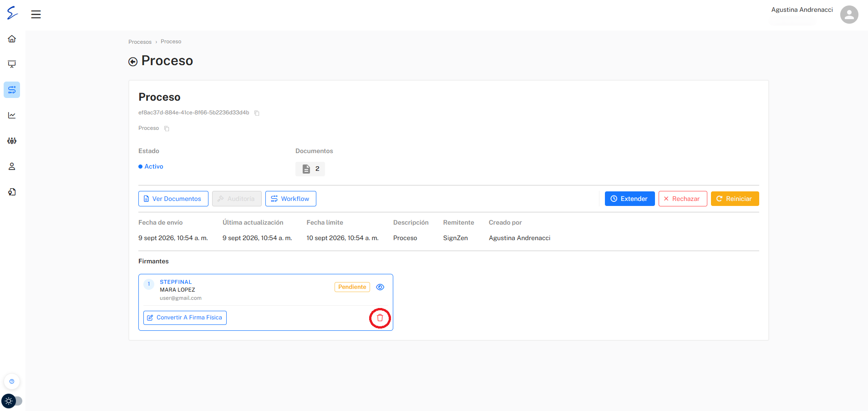This screenshot has height=411, width=868.
Task: Delete signer with trash icon
Action: coord(380,318)
